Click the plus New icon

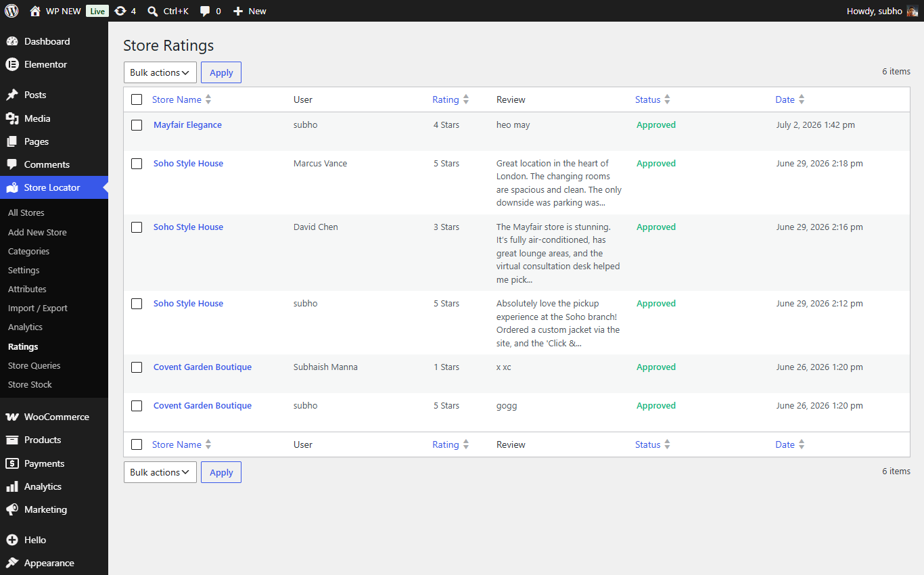click(x=237, y=11)
